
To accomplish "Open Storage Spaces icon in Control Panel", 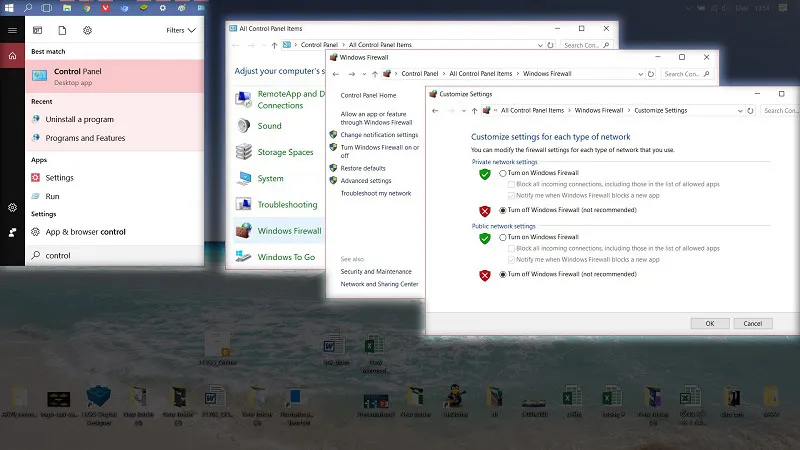I will tap(243, 152).
